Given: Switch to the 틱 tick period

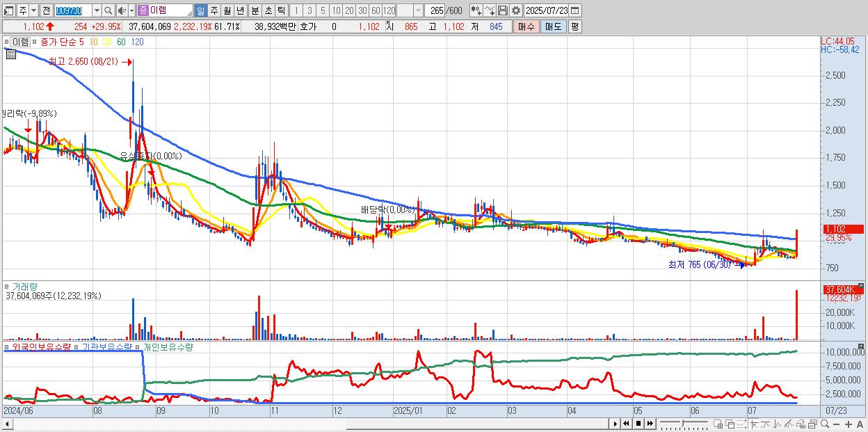Looking at the screenshot, I should 281,10.
